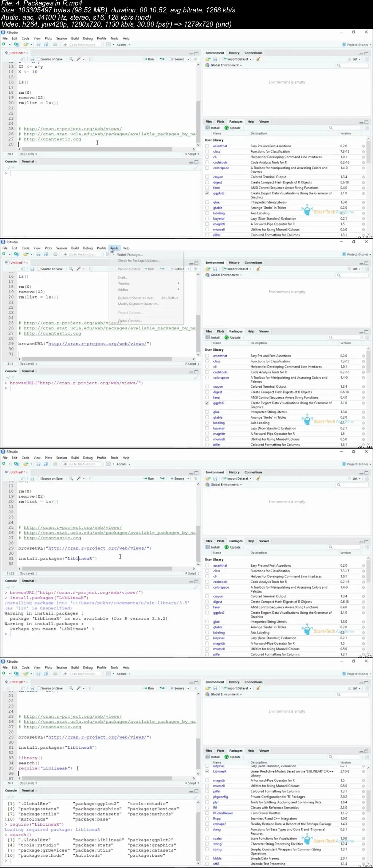Refresh the Environment pane in the first frame
The height and width of the screenshot is (868, 373).
[367, 59]
